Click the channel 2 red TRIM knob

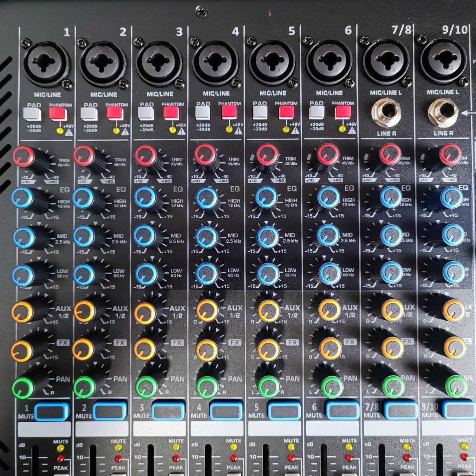[x=84, y=156]
